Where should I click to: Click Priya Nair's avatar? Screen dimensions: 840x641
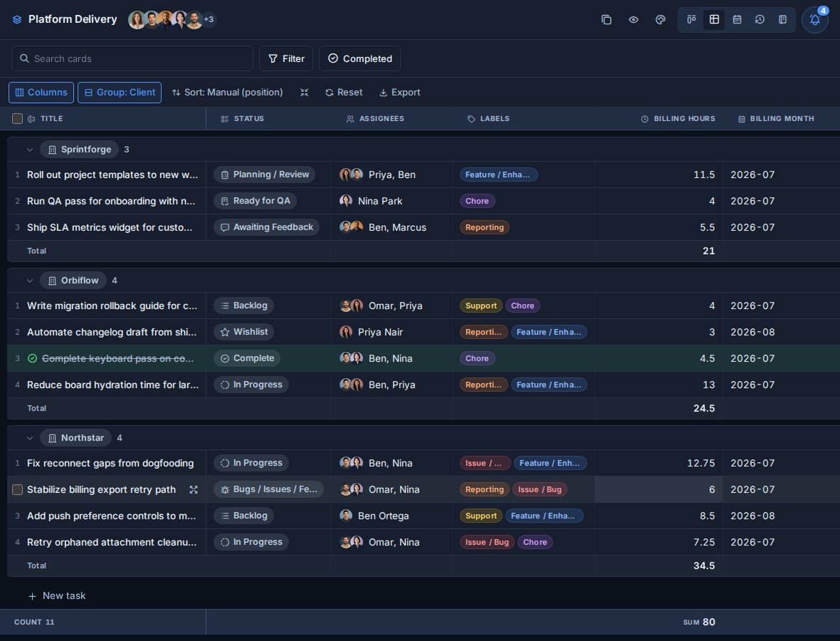coord(346,332)
